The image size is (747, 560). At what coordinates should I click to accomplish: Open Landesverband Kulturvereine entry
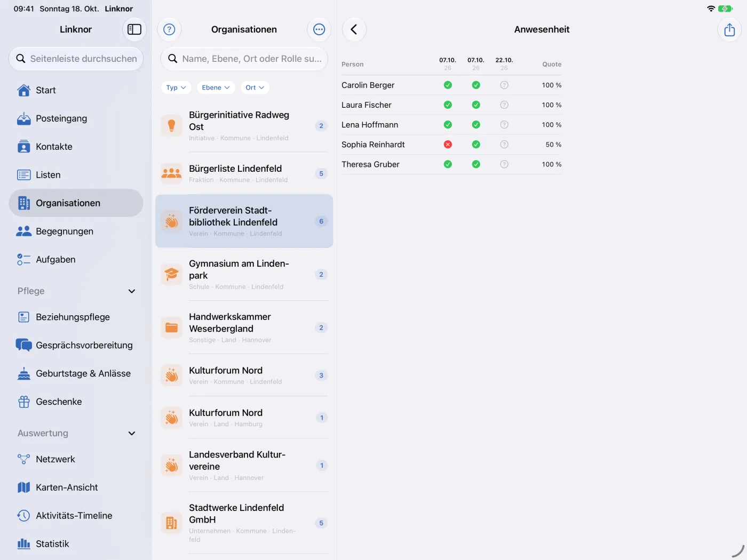[x=244, y=466]
